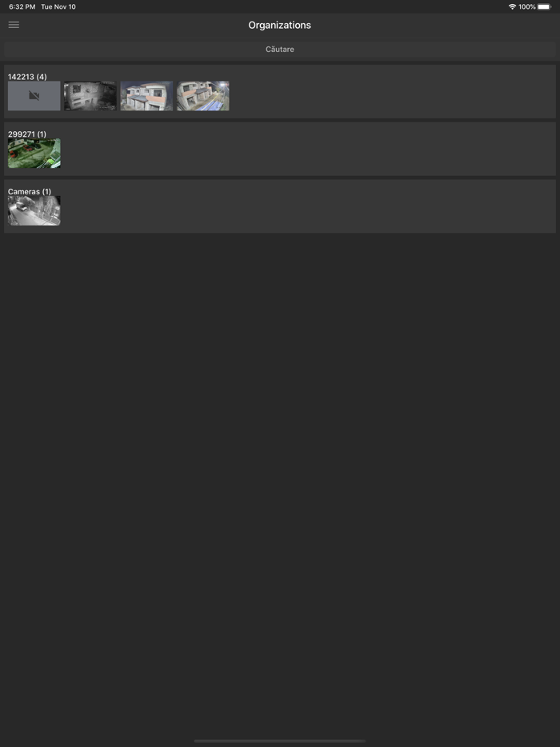The image size is (560, 747).
Task: Tap the Wi-Fi signal status icon
Action: pos(512,6)
